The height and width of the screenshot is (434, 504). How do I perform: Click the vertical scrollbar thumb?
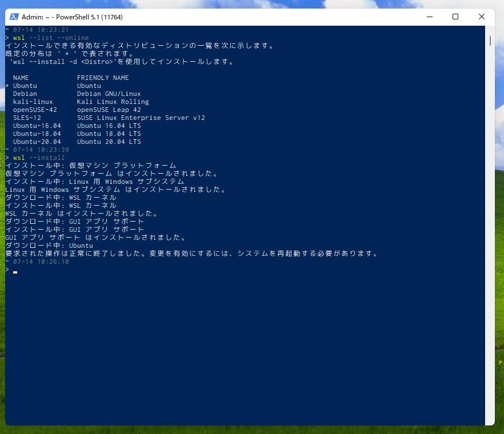click(490, 41)
